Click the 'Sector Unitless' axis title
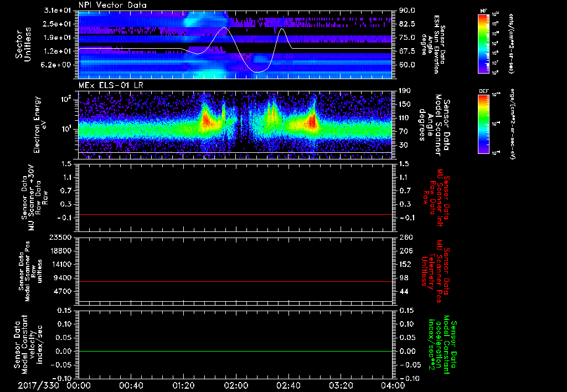This screenshot has height=392, width=567. point(23,44)
